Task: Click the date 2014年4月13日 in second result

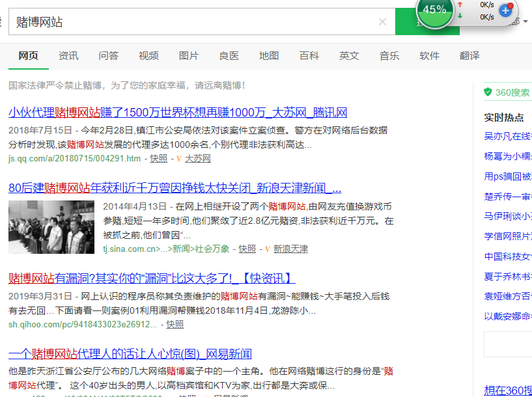Action: [x=135, y=206]
